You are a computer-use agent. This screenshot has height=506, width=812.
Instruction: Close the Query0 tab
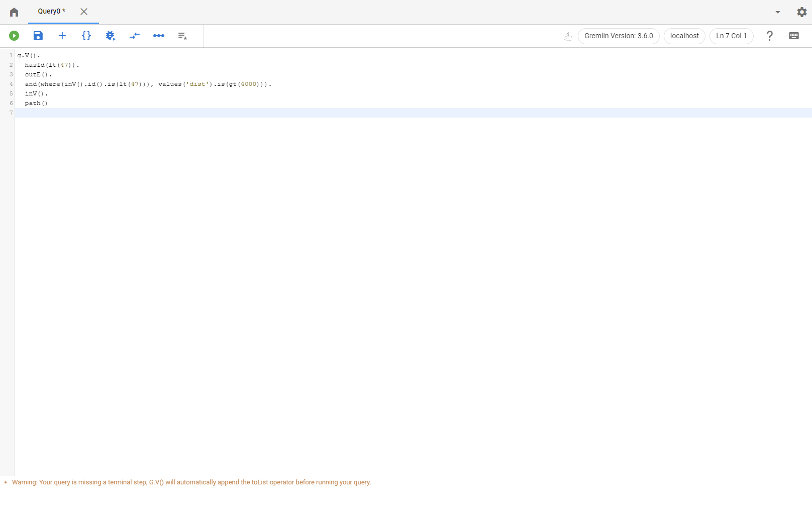coord(84,12)
